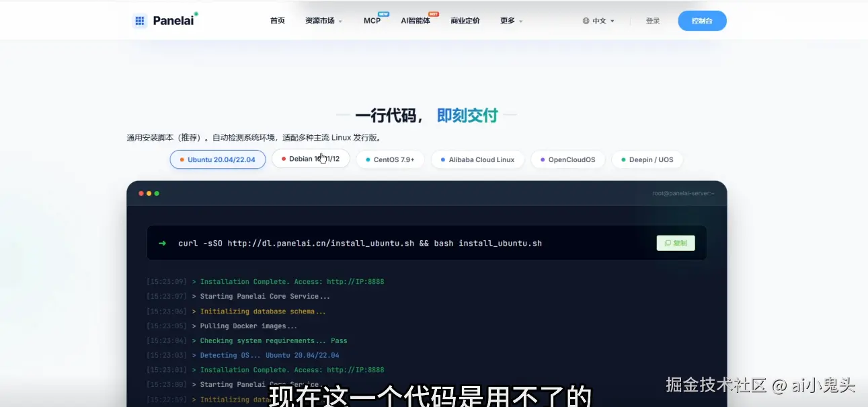Click the 登录 login link
Image resolution: width=868 pixels, height=407 pixels.
653,21
